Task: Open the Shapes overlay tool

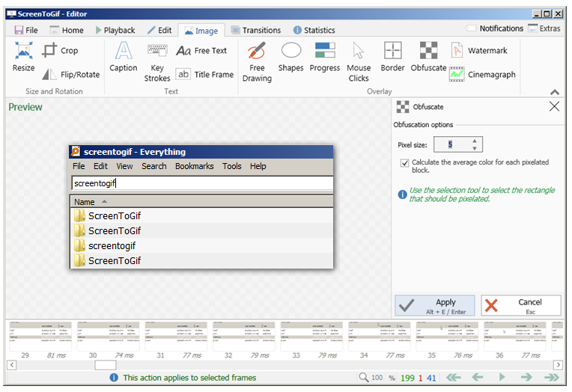Action: click(x=290, y=57)
